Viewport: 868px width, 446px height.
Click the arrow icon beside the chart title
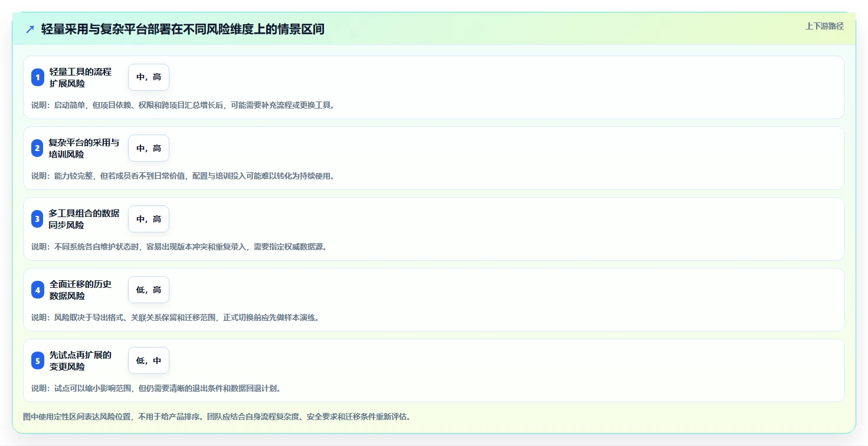pyautogui.click(x=30, y=29)
